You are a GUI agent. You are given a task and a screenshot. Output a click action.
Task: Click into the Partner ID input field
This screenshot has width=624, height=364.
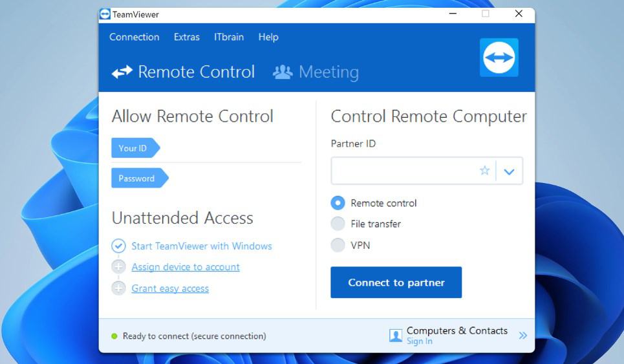point(404,171)
